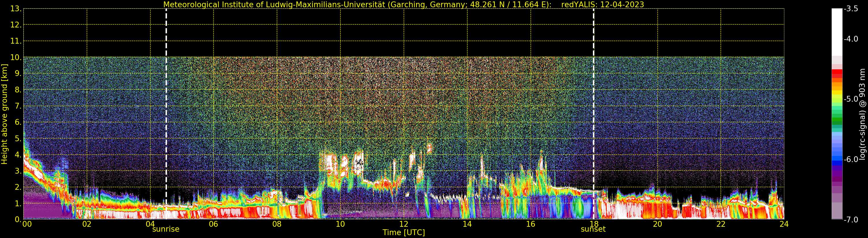Click the "00" time axis tick label
This screenshot has height=238, width=868.
pyautogui.click(x=27, y=224)
